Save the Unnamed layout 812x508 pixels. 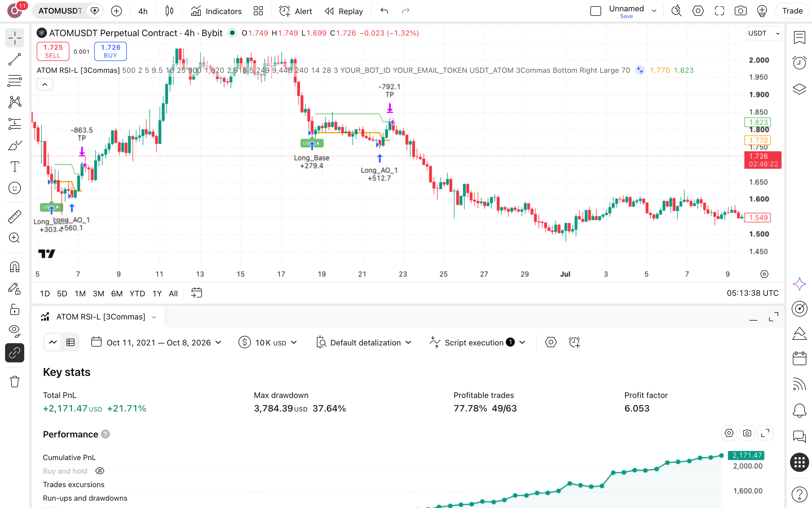(x=626, y=16)
